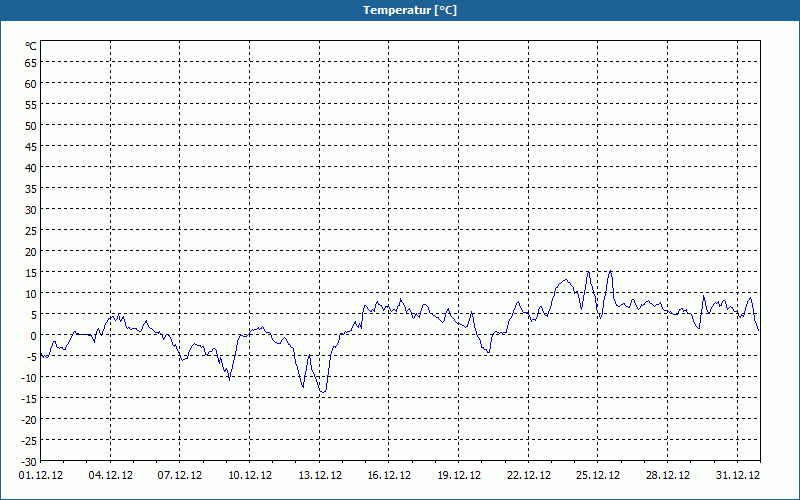Click the 55 y-axis label
800x500 pixels.
coord(31,105)
